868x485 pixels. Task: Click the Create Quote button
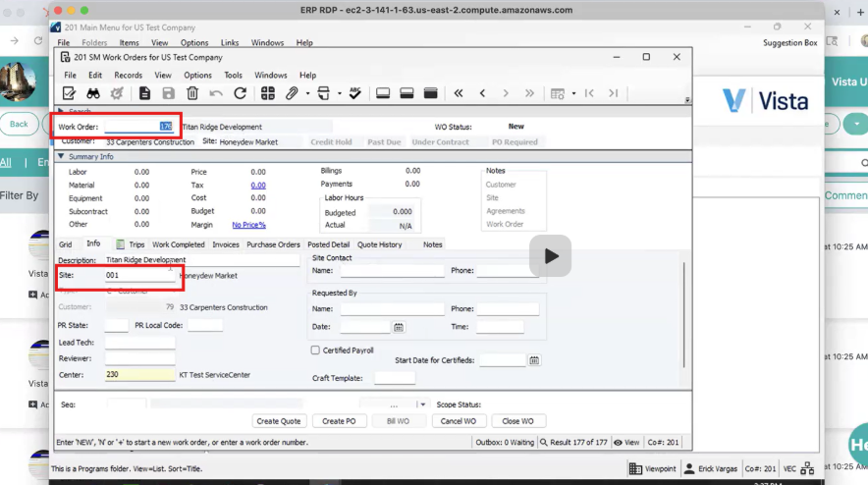click(279, 421)
